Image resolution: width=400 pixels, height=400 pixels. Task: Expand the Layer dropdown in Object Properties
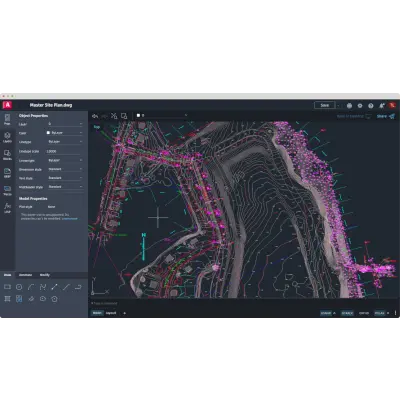(x=65, y=124)
